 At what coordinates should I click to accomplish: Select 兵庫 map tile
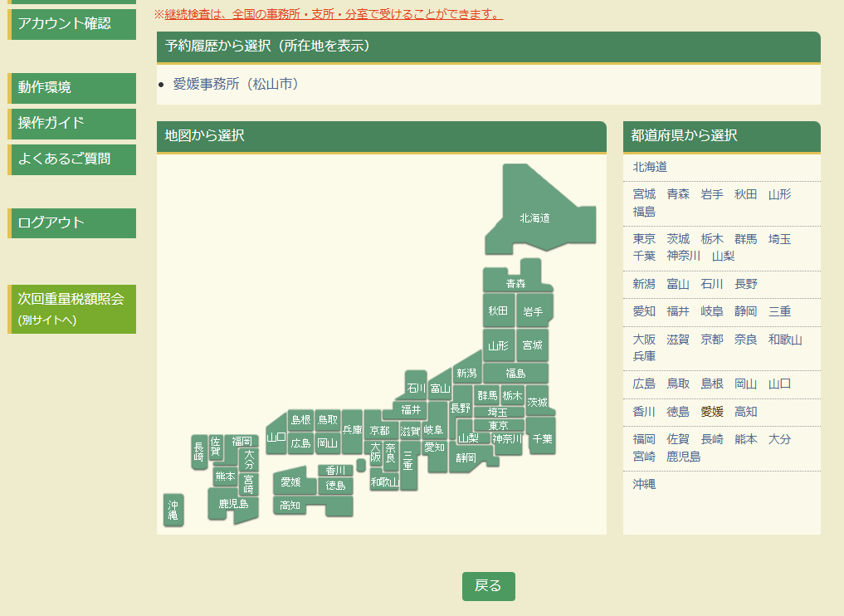(x=352, y=430)
